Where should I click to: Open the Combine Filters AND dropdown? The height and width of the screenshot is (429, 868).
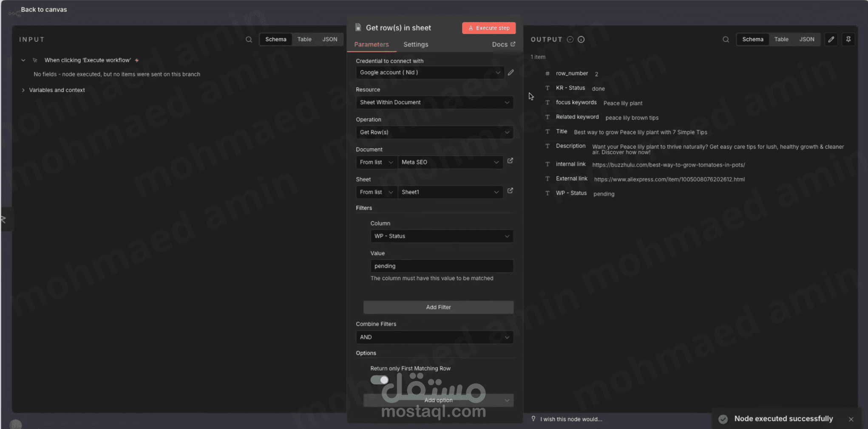(434, 337)
